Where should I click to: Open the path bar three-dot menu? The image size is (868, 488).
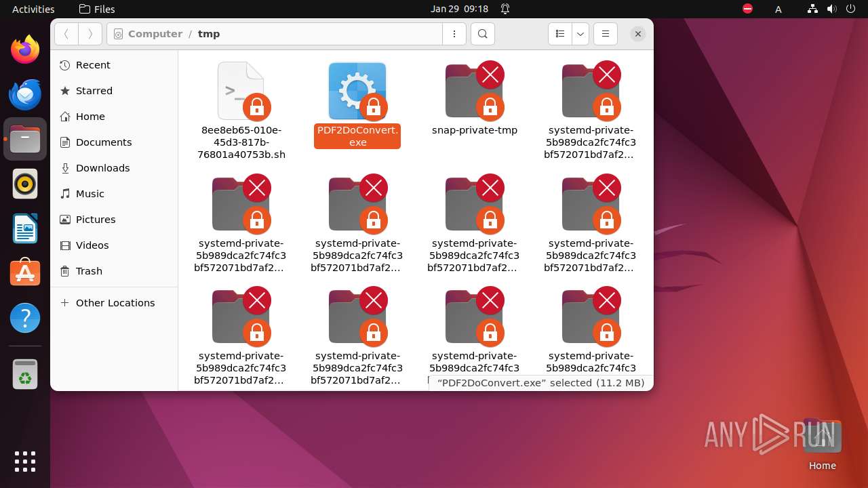coord(454,34)
